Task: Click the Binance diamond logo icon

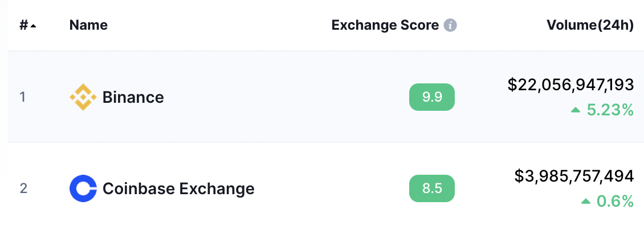Action: pyautogui.click(x=83, y=97)
